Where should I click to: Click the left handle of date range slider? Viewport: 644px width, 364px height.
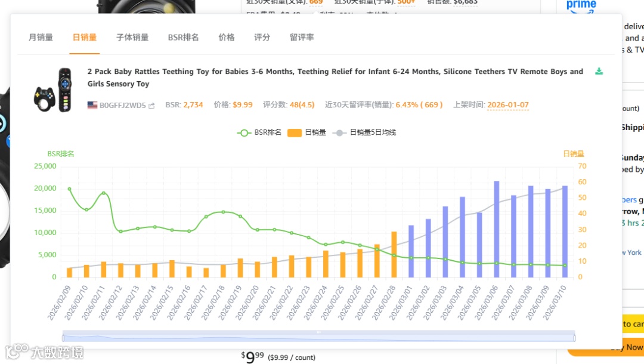(63, 338)
